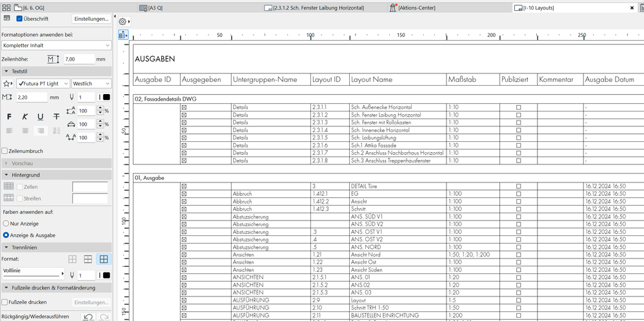Apply underline U formatting
This screenshot has height=321, width=644.
point(40,117)
